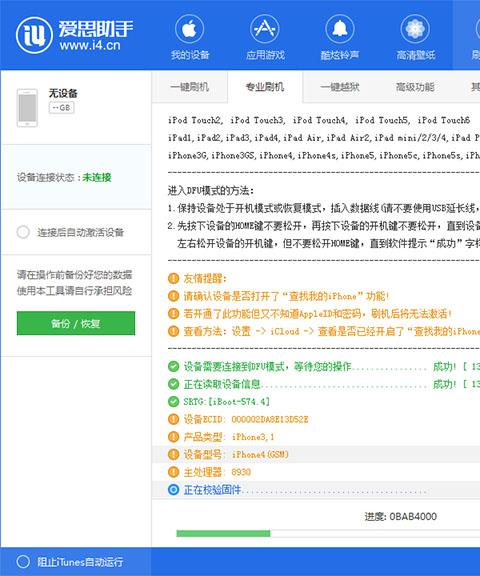
Task: Click the iPod Touch2 device list line
Action: (x=319, y=120)
